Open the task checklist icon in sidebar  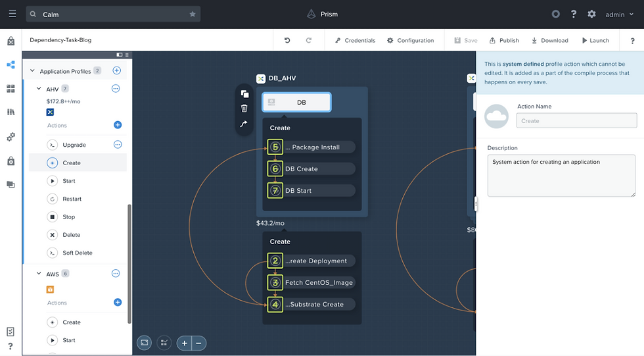[11, 332]
